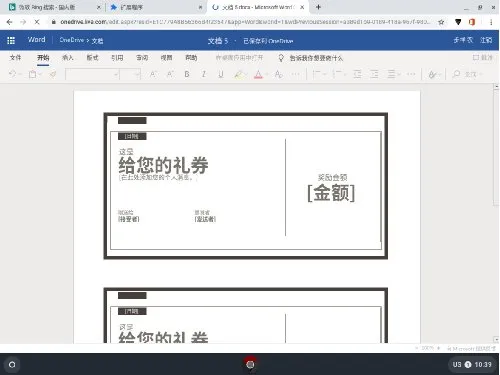Expand the paste options arrow
The width and height of the screenshot is (500, 375).
point(40,74)
